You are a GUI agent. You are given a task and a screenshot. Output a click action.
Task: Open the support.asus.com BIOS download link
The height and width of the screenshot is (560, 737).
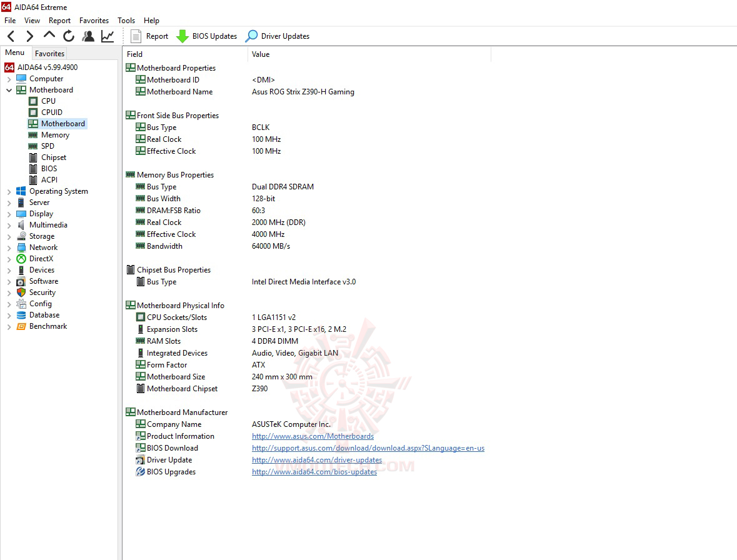(368, 448)
